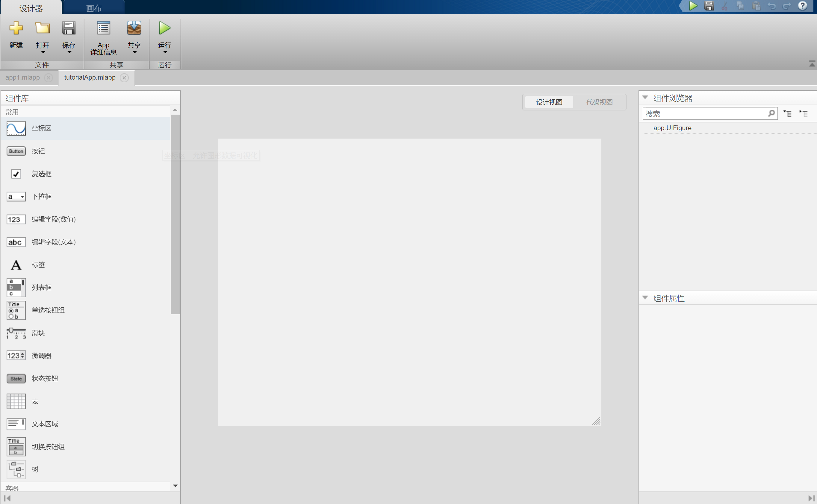Select app.UIFigure in the component browser
The height and width of the screenshot is (504, 817).
(672, 128)
